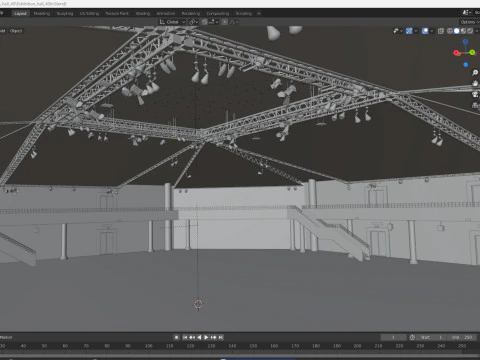Viewport: 480px width, 360px height.
Task: Open the Texture Paint workspace
Action: [117, 13]
